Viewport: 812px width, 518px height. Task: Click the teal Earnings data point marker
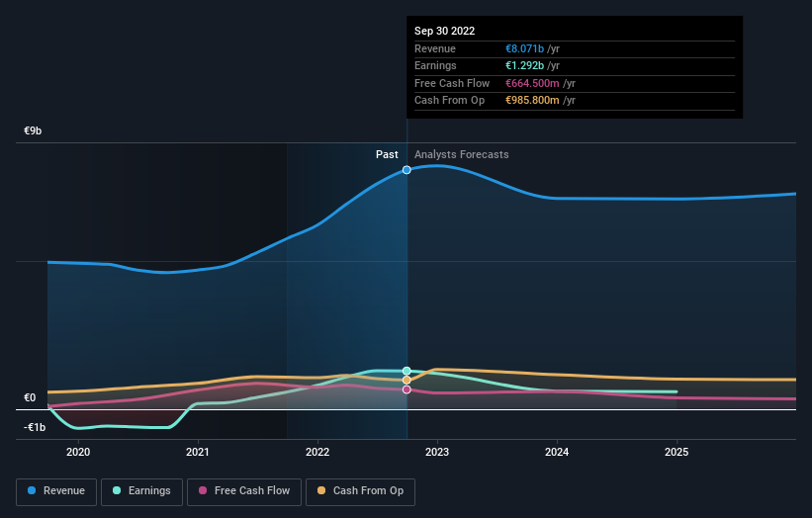pyautogui.click(x=406, y=371)
